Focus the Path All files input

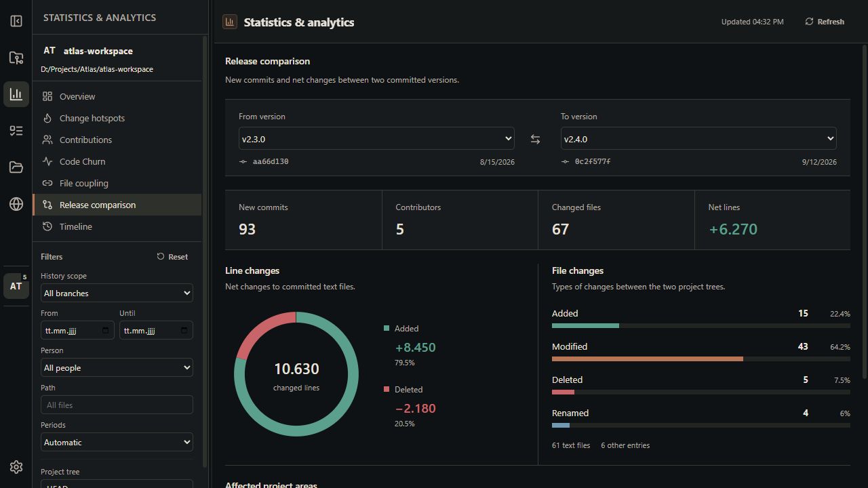click(x=117, y=405)
